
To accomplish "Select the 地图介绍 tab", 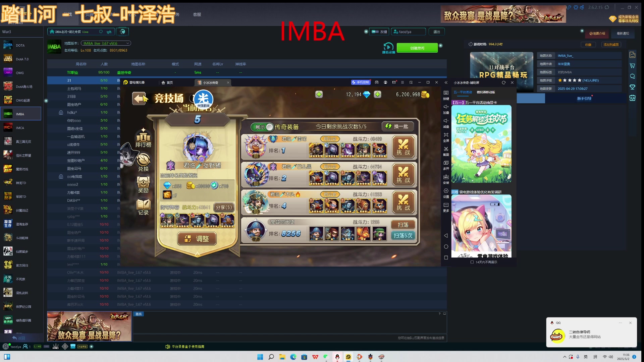I will point(597,34).
